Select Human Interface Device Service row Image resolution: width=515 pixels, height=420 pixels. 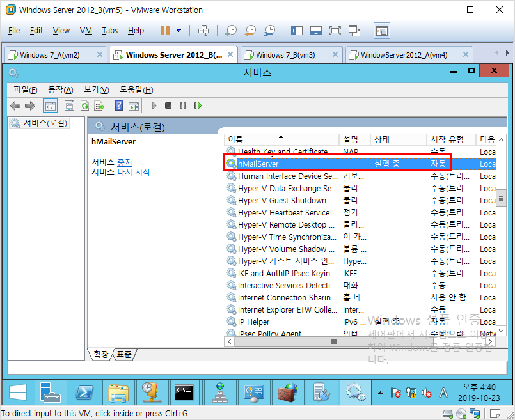[361, 176]
